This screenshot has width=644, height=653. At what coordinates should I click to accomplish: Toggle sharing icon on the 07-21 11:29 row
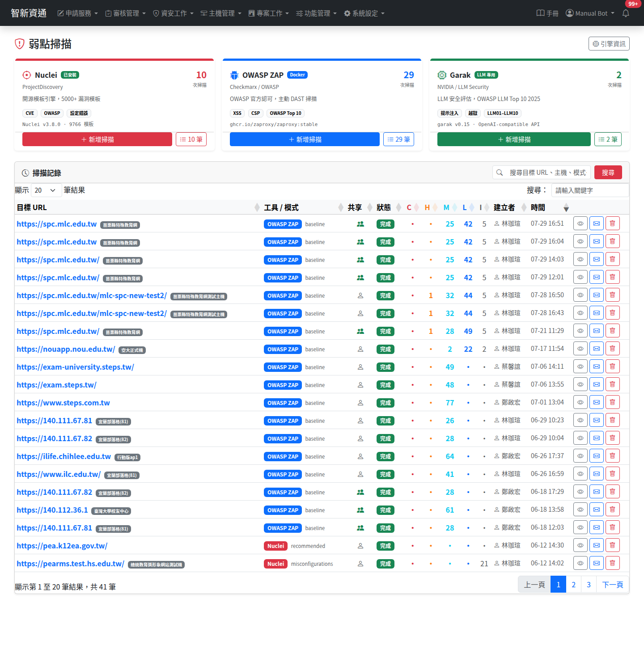[360, 331]
